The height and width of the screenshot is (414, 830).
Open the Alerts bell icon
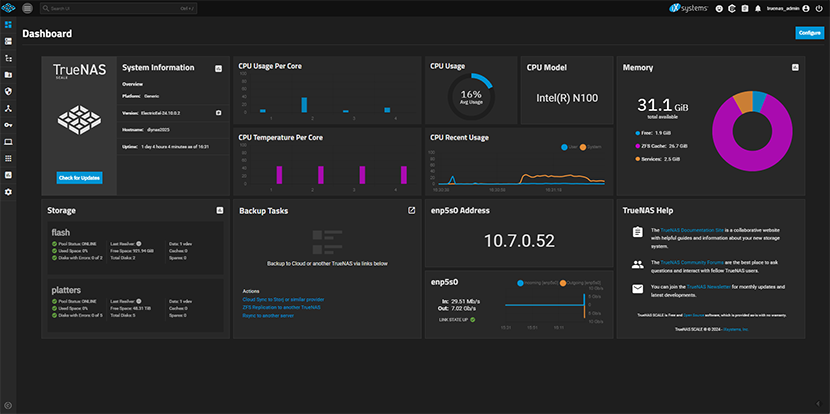758,8
